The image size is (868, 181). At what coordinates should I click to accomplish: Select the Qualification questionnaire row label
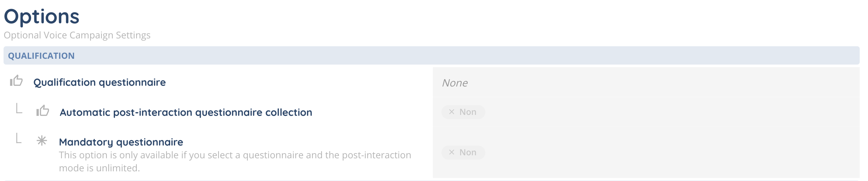click(x=99, y=82)
